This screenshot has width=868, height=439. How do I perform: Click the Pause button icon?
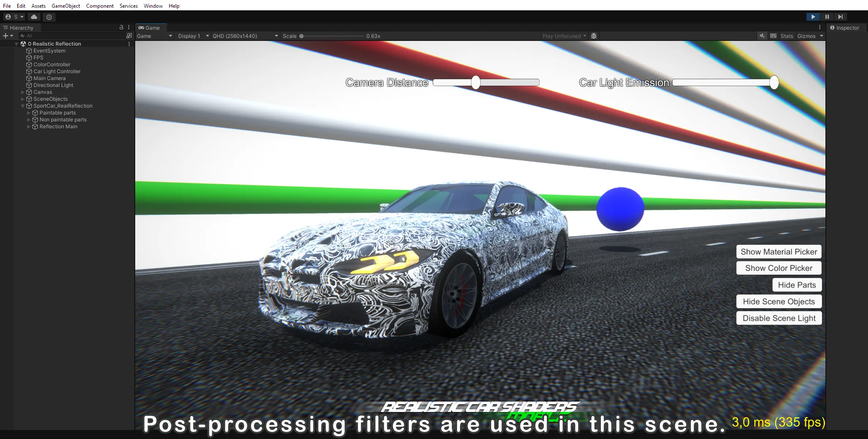tap(827, 17)
